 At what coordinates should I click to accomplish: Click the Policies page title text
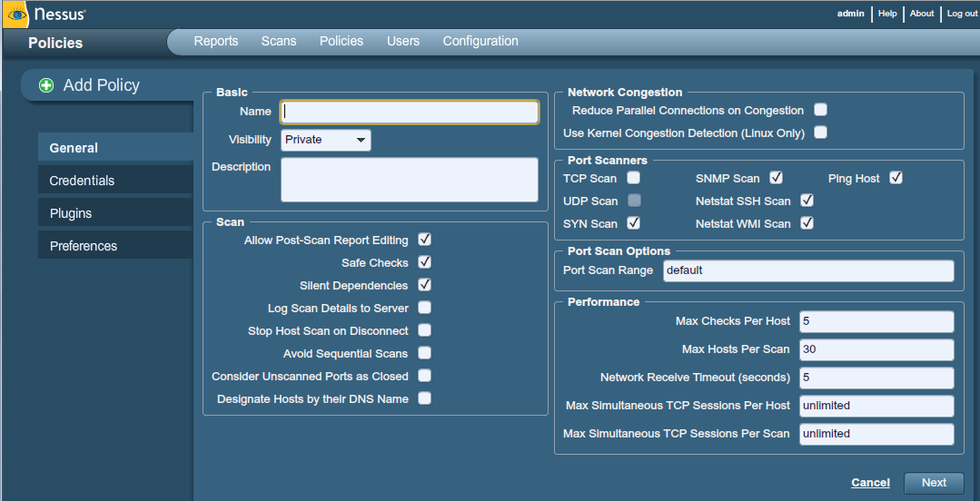click(55, 43)
